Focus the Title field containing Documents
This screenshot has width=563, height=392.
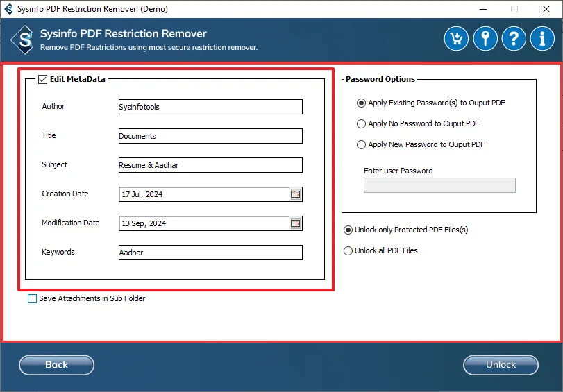(210, 136)
